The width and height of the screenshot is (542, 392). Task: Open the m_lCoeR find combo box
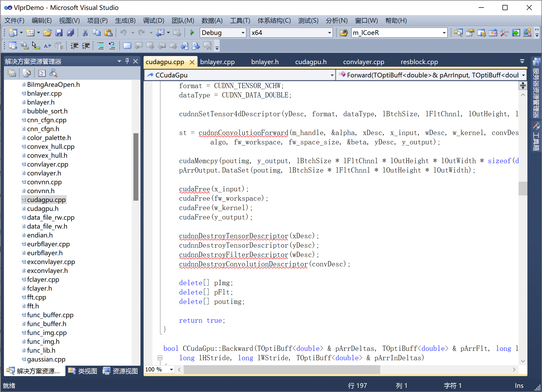(x=399, y=33)
